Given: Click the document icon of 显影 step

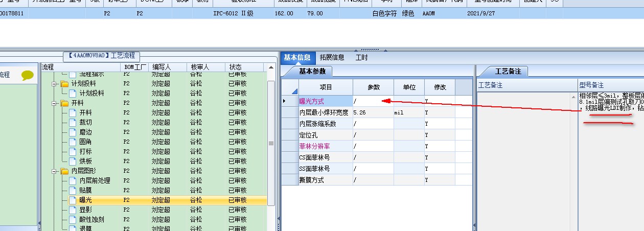Looking at the screenshot, I should (72, 210).
